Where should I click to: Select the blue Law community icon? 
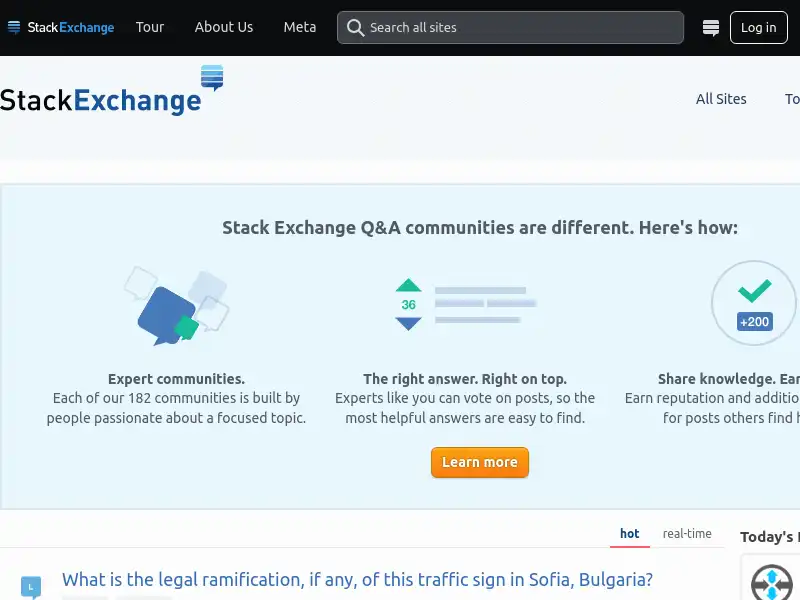[30, 584]
